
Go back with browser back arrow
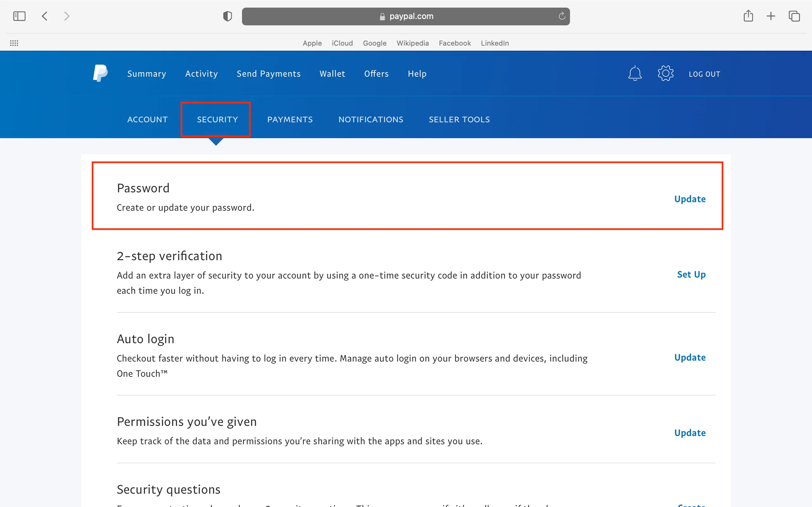point(45,16)
